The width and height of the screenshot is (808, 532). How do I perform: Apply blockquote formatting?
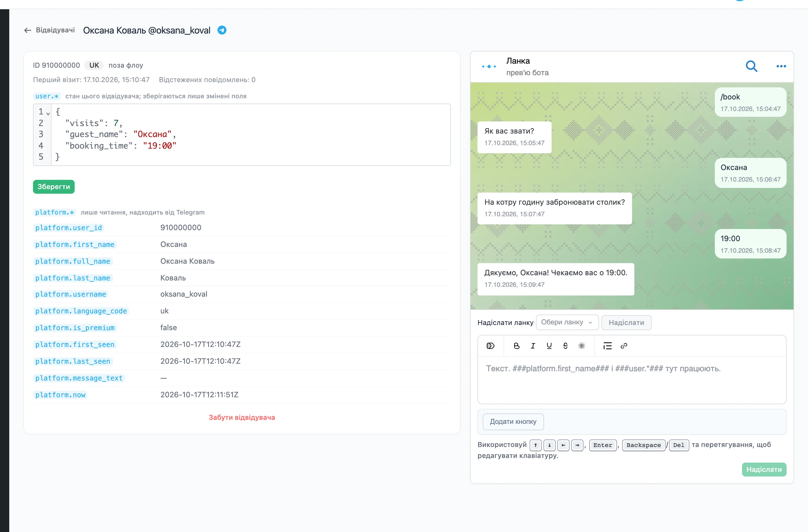click(607, 346)
